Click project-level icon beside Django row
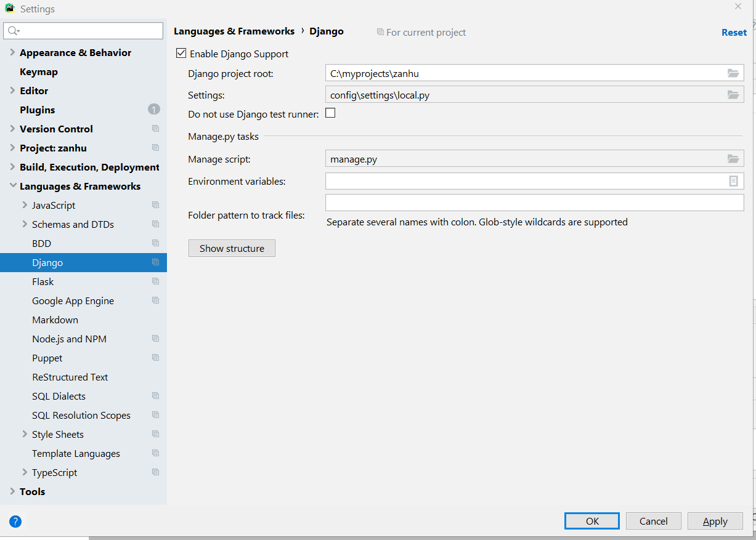756x540 pixels. pyautogui.click(x=155, y=262)
